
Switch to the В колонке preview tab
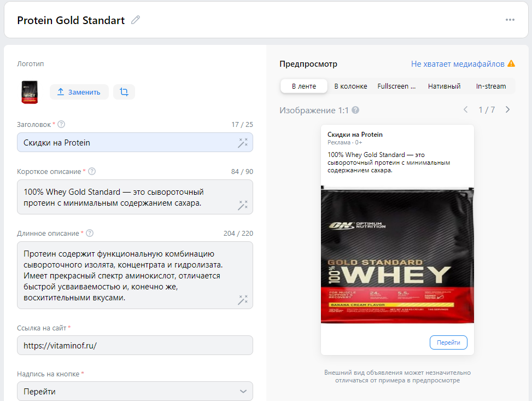tap(350, 86)
